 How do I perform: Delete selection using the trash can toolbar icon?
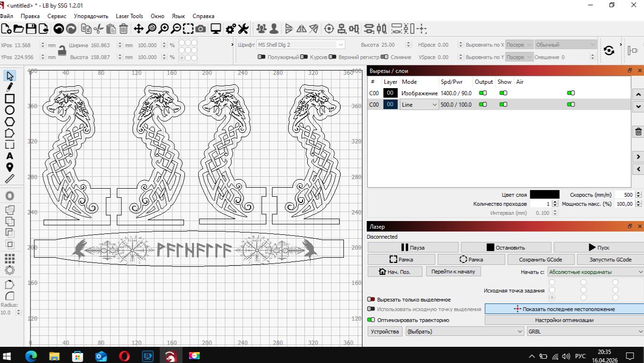coord(123,29)
